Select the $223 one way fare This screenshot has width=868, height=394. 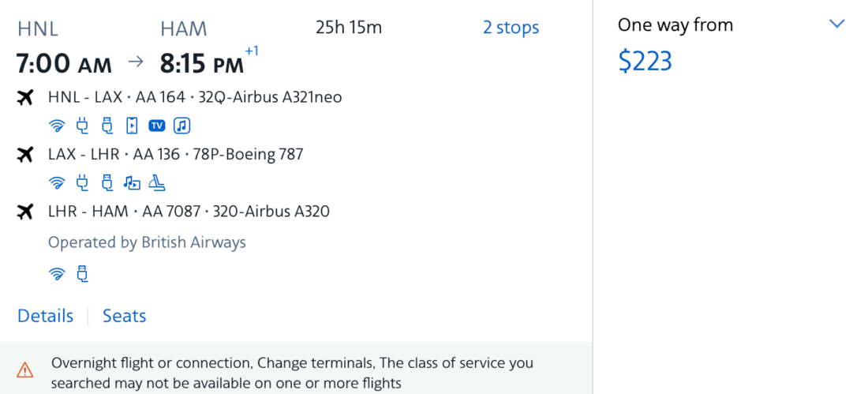(x=645, y=61)
